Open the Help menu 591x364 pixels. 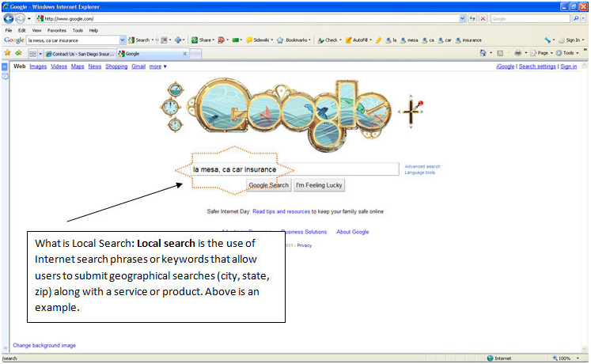[93, 31]
